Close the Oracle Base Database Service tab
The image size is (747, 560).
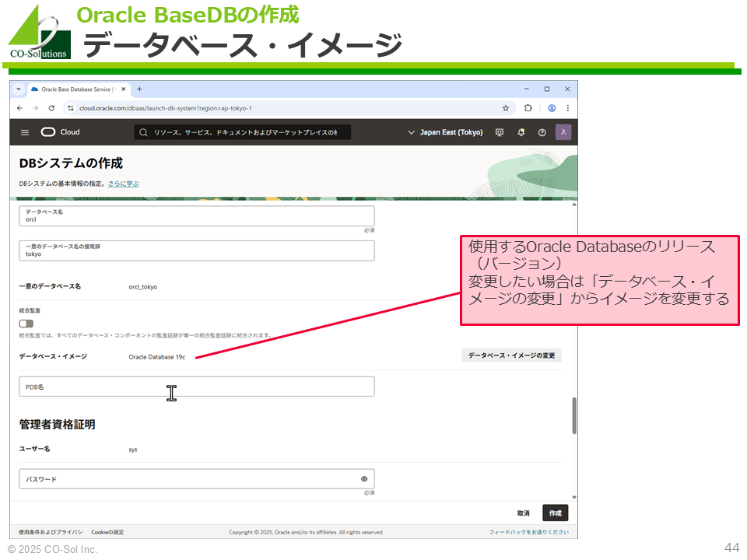[124, 89]
